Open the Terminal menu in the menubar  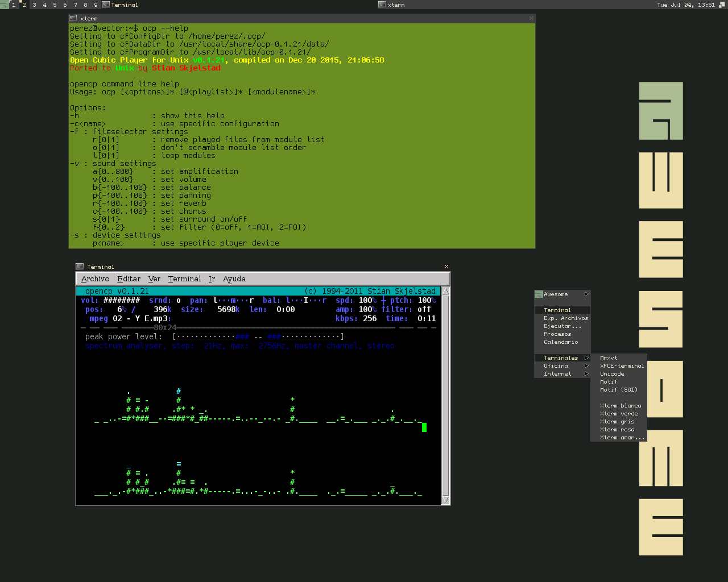point(184,279)
